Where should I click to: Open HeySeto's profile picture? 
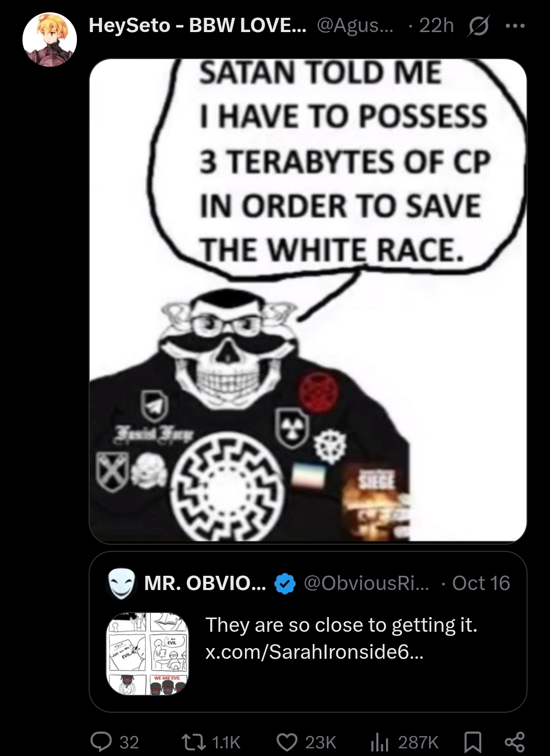(49, 39)
